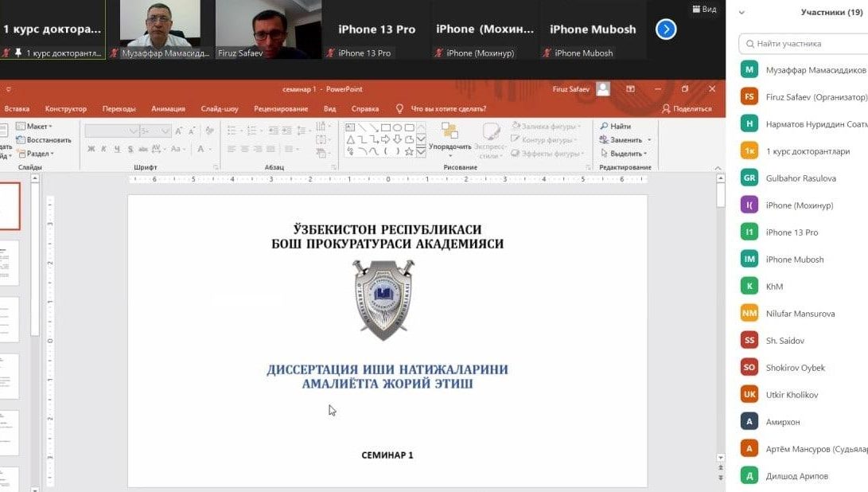Select the triangle shape in shapes gallery
This screenshot has height=492, width=868.
[x=350, y=139]
